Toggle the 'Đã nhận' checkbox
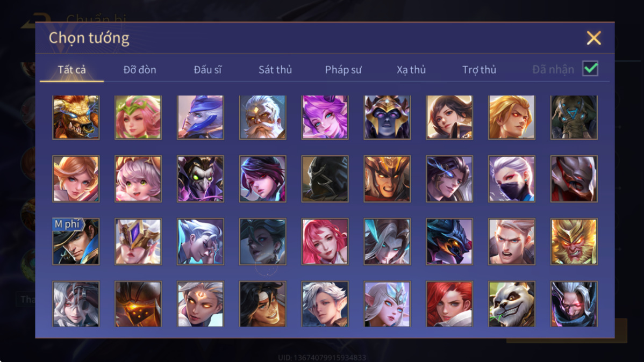 tap(590, 69)
